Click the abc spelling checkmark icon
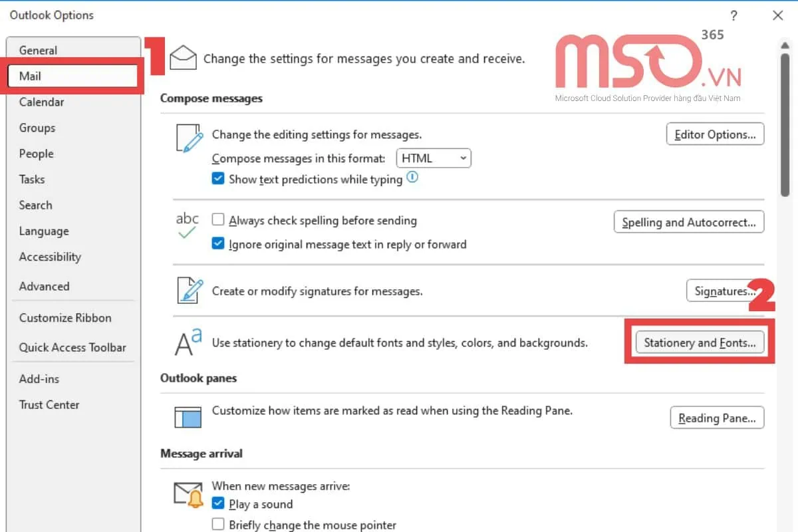The width and height of the screenshot is (798, 532). click(188, 226)
